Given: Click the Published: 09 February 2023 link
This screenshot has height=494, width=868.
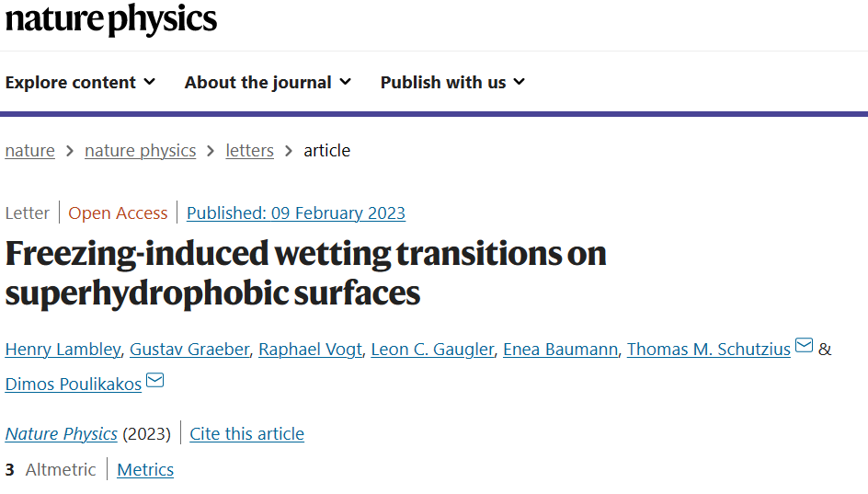Looking at the screenshot, I should click(295, 213).
